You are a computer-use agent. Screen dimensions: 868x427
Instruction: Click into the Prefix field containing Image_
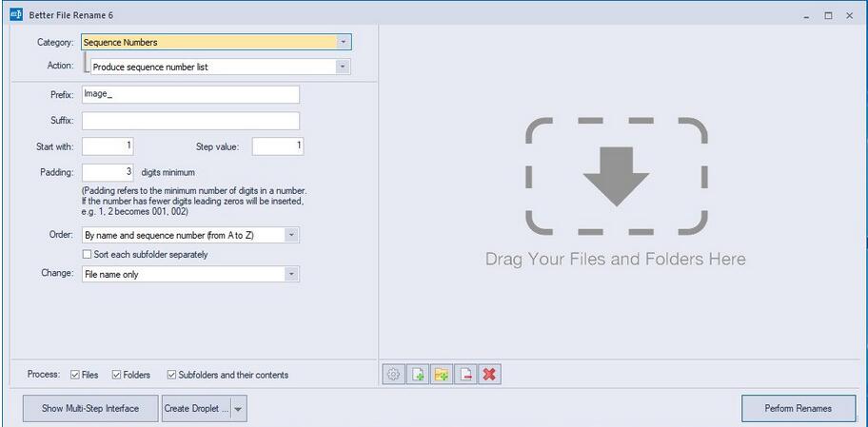click(x=190, y=94)
